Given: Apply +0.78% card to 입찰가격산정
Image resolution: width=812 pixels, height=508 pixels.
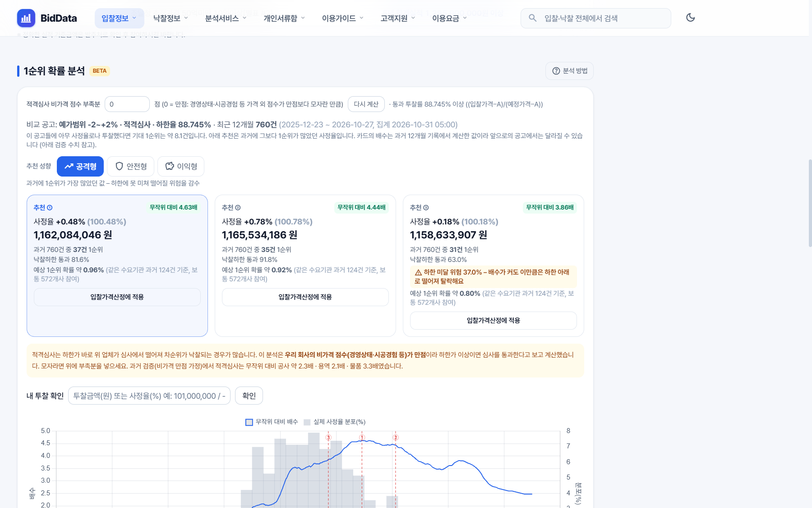Looking at the screenshot, I should [x=305, y=297].
